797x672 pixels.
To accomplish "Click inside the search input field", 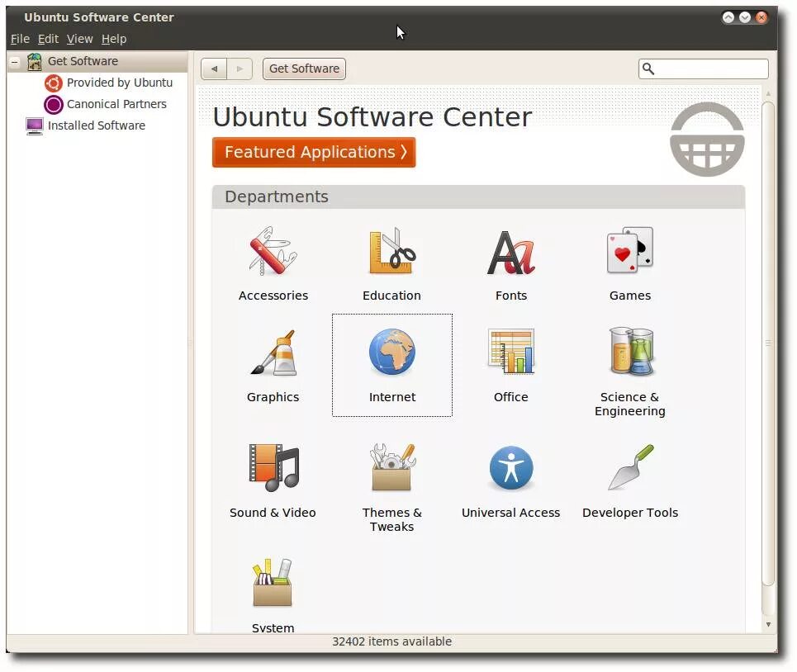I will pyautogui.click(x=703, y=69).
